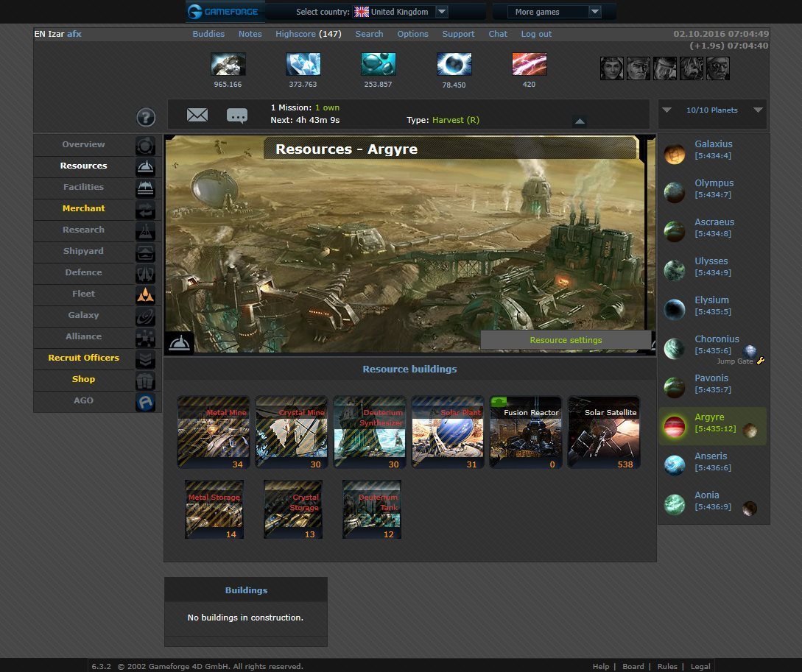Click the Metal resource icon
This screenshot has height=672, width=802.
point(228,64)
